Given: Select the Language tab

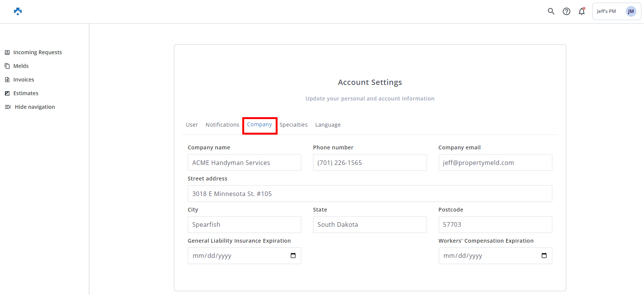Looking at the screenshot, I should (328, 125).
